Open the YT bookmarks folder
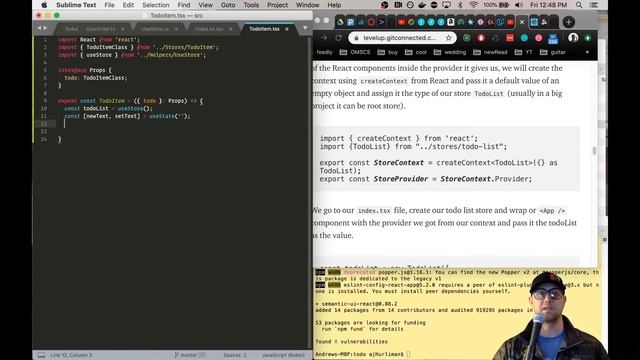This screenshot has width=640, height=360. [524, 52]
